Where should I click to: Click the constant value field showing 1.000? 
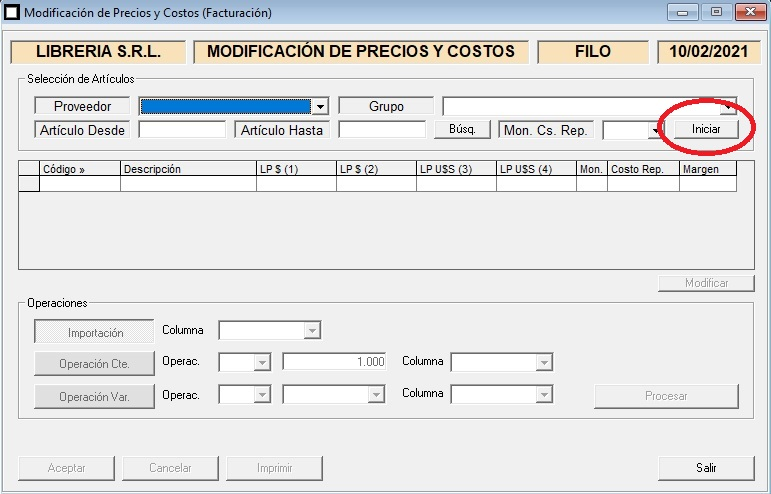[335, 362]
